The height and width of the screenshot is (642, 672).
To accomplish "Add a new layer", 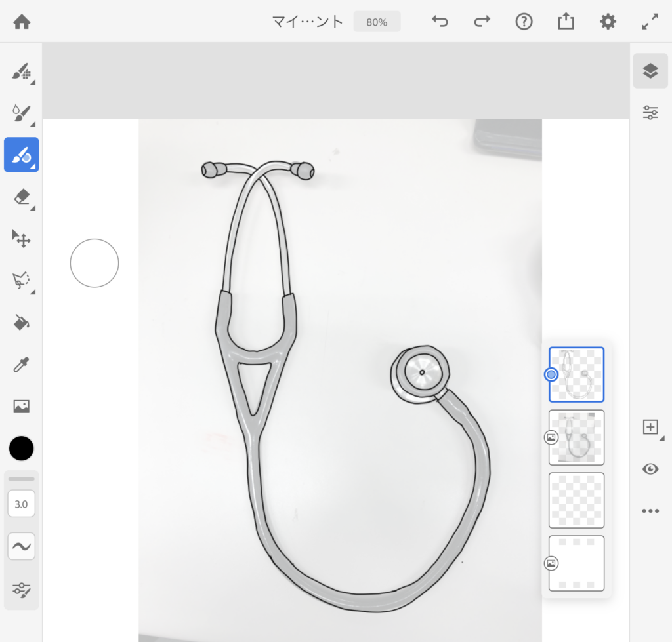I will tap(650, 427).
